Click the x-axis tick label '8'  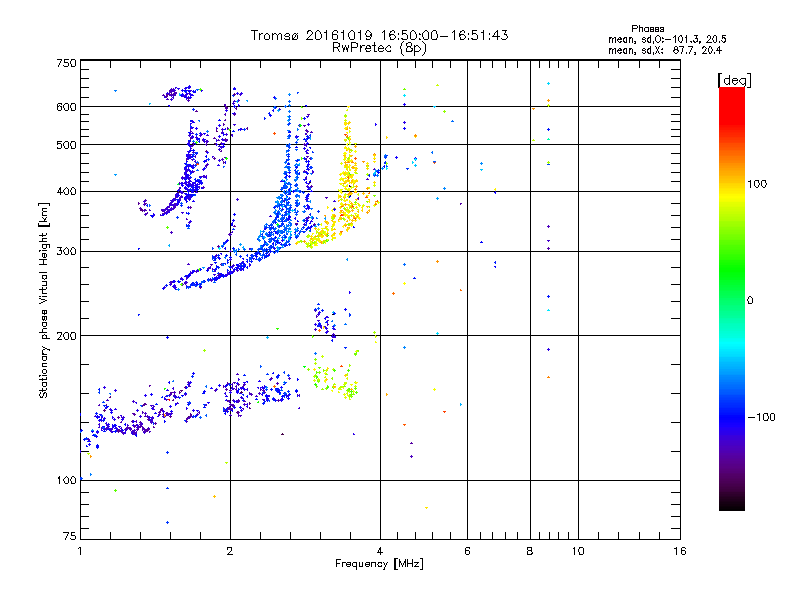point(530,551)
